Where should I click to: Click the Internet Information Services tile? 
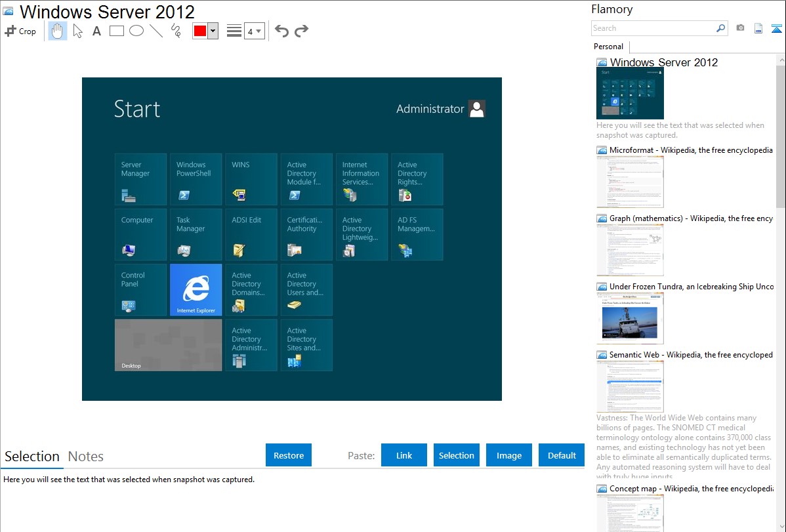pyautogui.click(x=362, y=180)
